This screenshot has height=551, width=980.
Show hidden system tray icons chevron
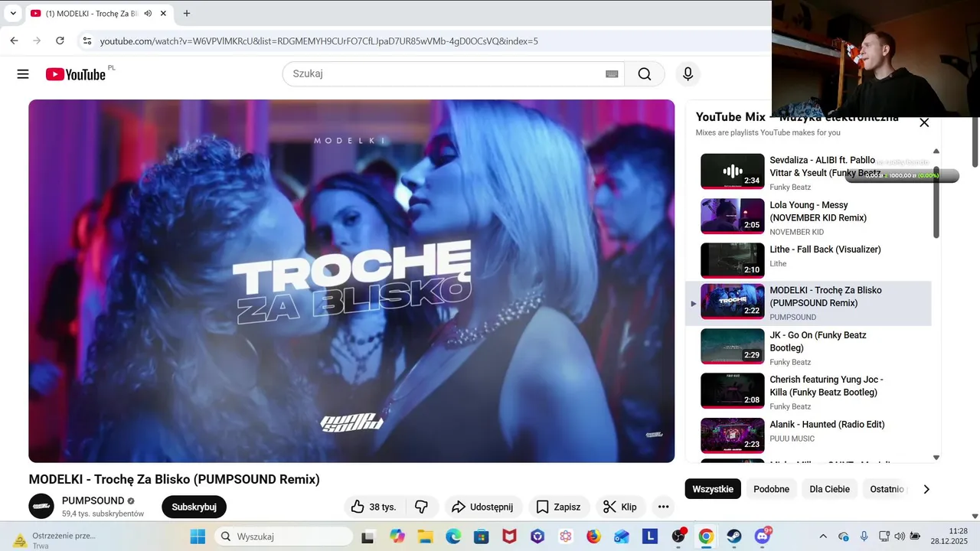[823, 536]
